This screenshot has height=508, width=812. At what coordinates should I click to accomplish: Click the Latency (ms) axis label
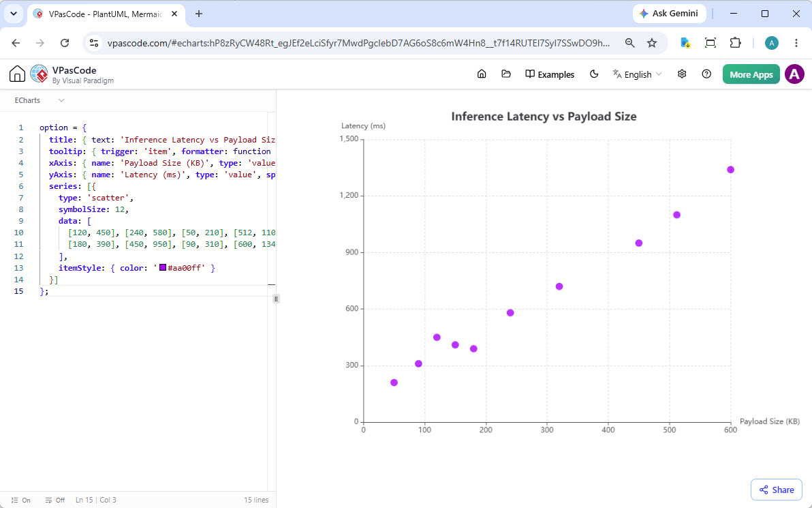click(364, 126)
